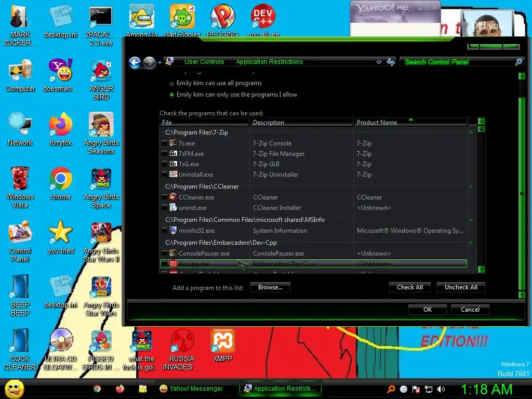The height and width of the screenshot is (399, 532).
Task: Select 'Emily kim can use all programs'
Action: [171, 84]
